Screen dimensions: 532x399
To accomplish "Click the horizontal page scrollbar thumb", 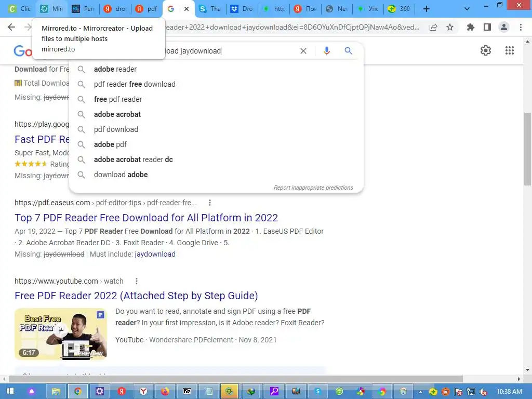I will coord(236,379).
